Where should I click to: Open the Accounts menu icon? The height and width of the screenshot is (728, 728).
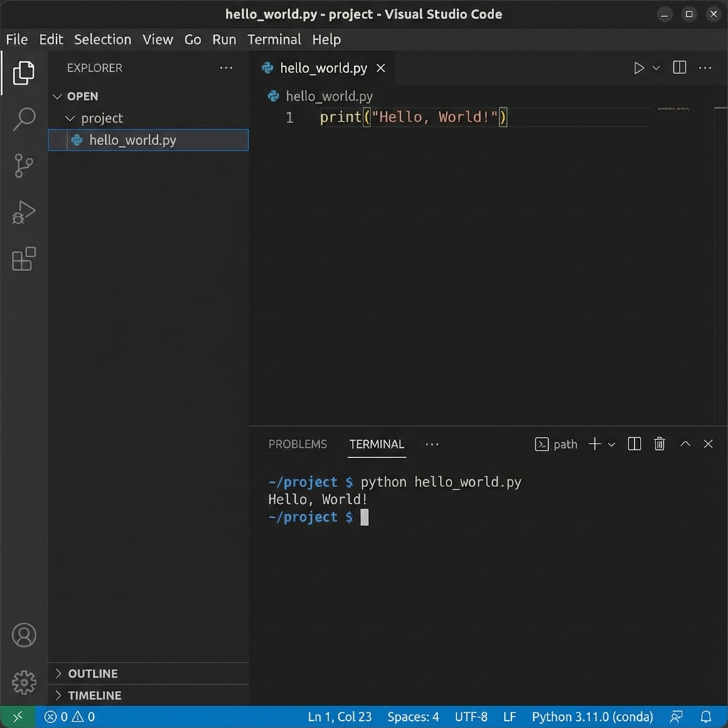pos(23,635)
